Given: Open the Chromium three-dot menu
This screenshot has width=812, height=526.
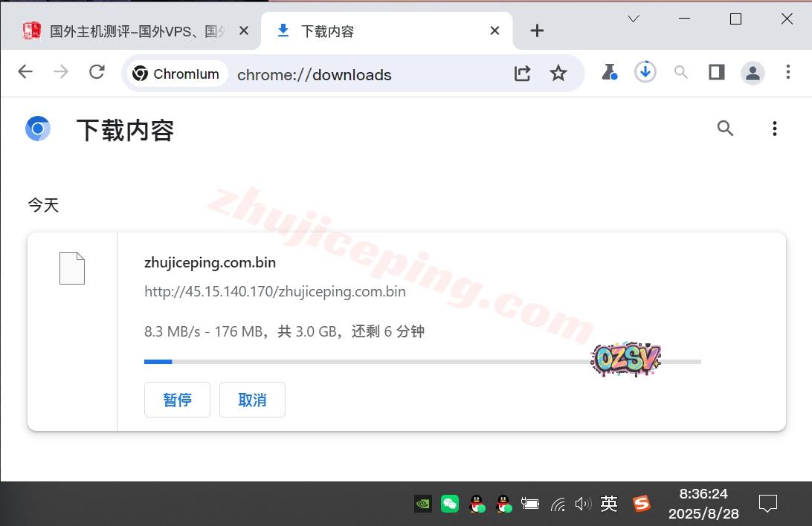Looking at the screenshot, I should pos(787,72).
